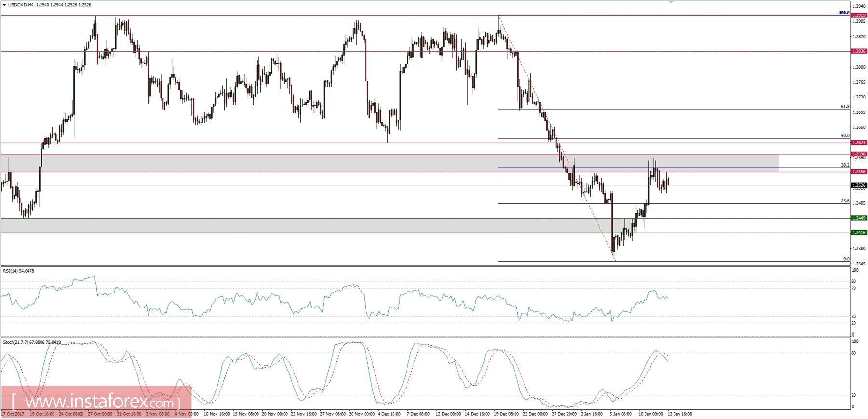Screen dimensions: 868x419
Task: Click the 5 Jan 08:00 time label
Action: point(621,414)
